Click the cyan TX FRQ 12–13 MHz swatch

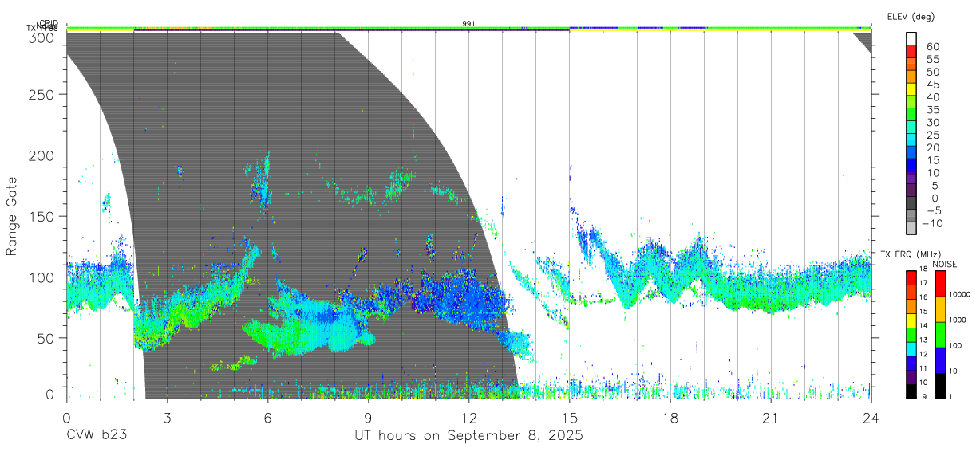pyautogui.click(x=911, y=348)
